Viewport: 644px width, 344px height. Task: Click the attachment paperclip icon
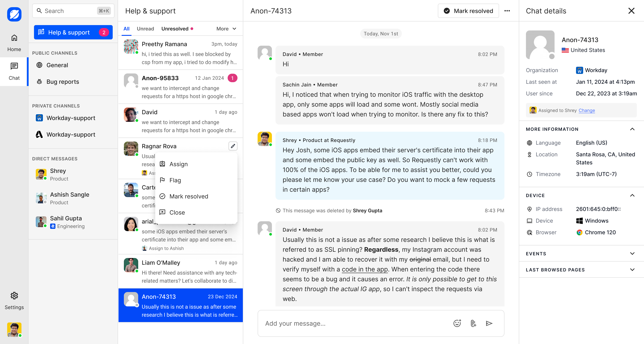(473, 323)
